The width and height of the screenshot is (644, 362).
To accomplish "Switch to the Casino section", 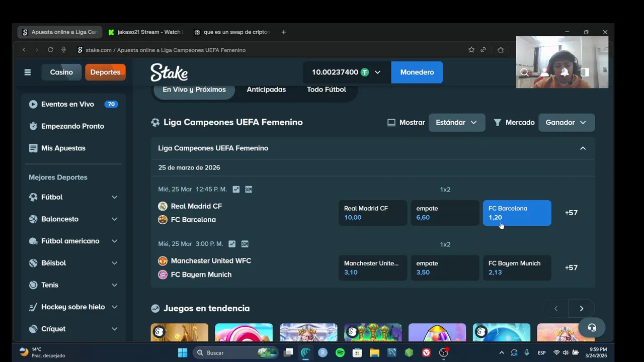I will (61, 72).
